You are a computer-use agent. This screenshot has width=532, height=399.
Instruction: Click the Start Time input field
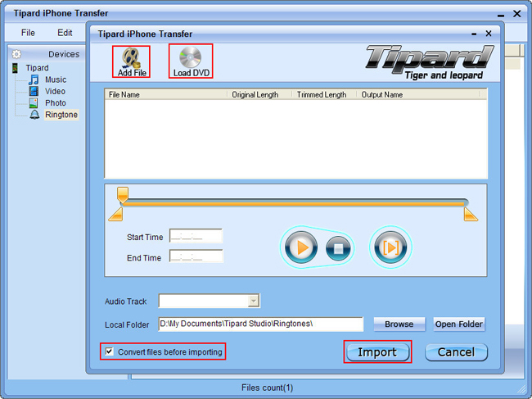pyautogui.click(x=196, y=236)
